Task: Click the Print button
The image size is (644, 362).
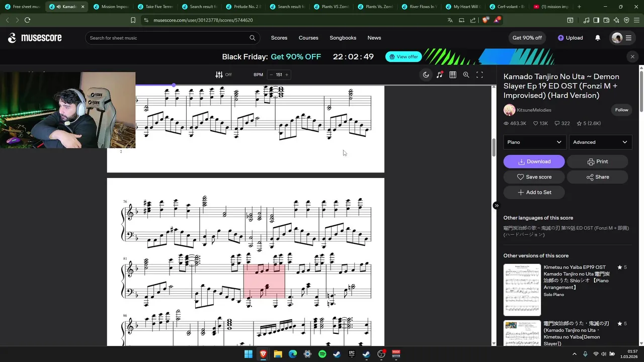Action: [597, 161]
